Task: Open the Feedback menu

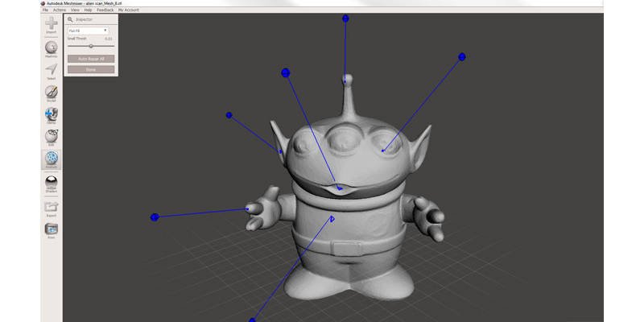Action: (x=105, y=10)
